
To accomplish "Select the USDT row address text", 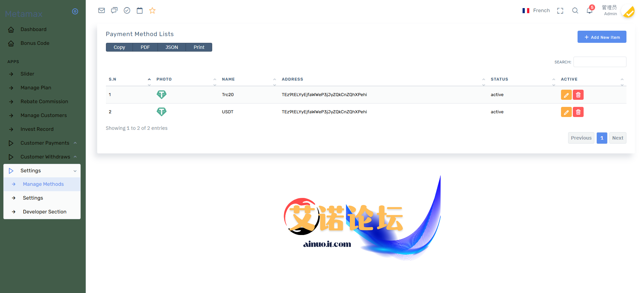I will coord(324,112).
